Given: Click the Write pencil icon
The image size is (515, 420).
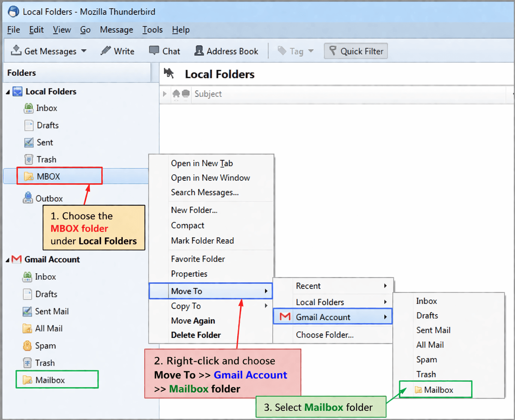Looking at the screenshot, I should point(106,50).
